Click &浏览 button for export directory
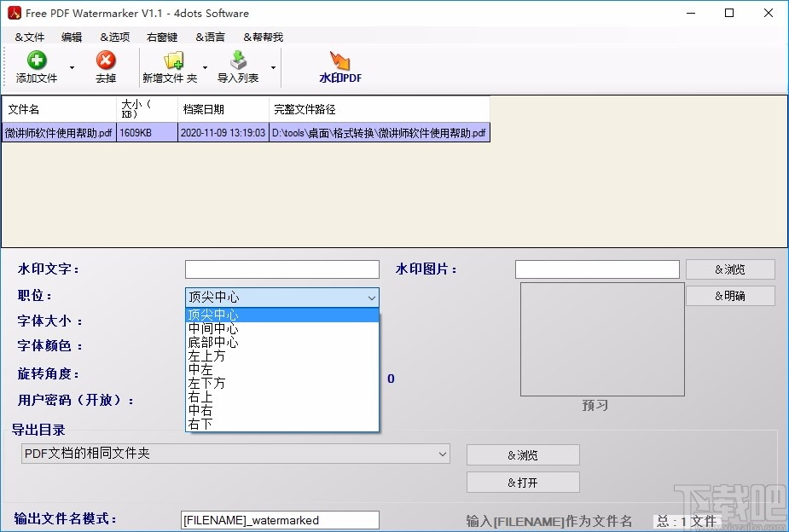The height and width of the screenshot is (532, 789). point(523,455)
